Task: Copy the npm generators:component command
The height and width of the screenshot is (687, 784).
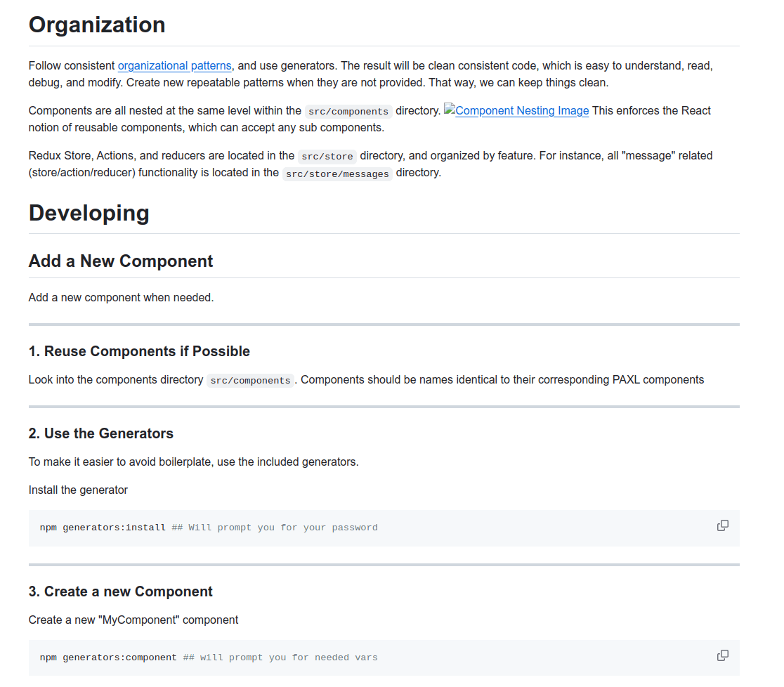Action: (x=722, y=656)
